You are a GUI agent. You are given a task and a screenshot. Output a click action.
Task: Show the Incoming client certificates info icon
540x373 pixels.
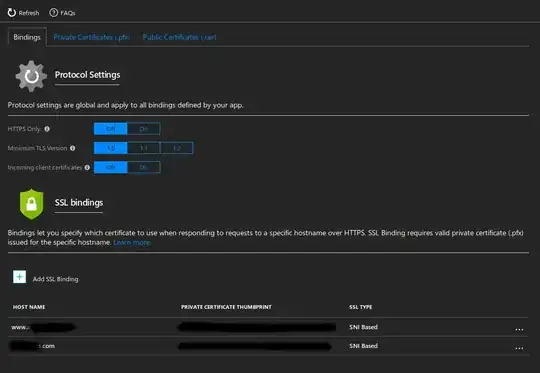87,167
